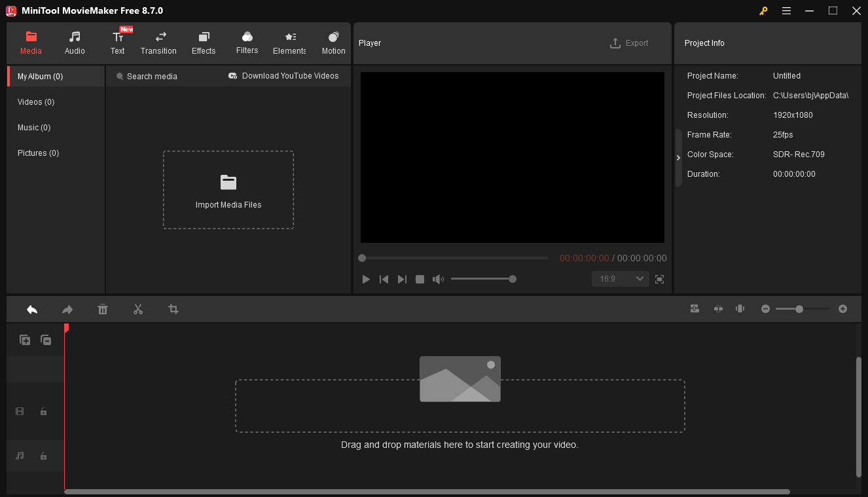Click Import Media Files folder button

click(x=228, y=190)
